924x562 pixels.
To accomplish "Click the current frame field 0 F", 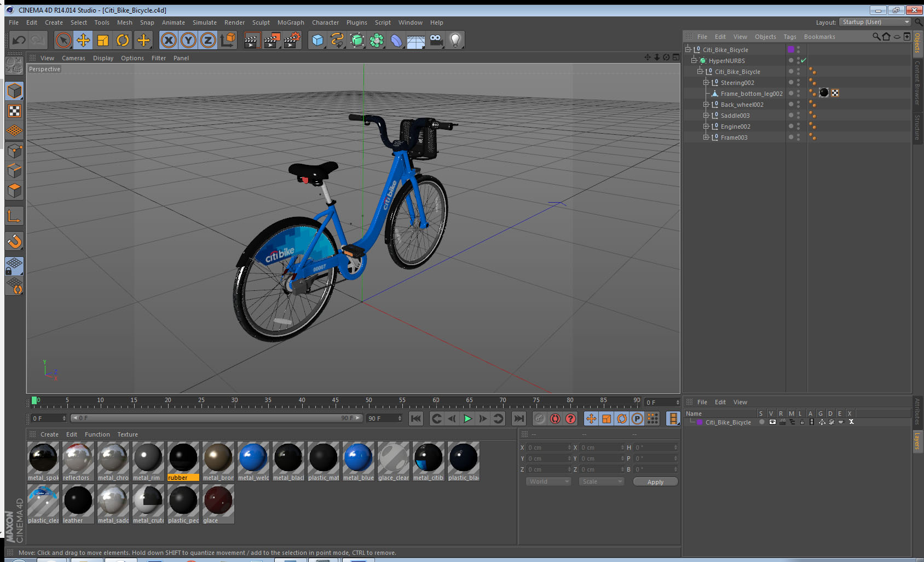I will click(48, 418).
